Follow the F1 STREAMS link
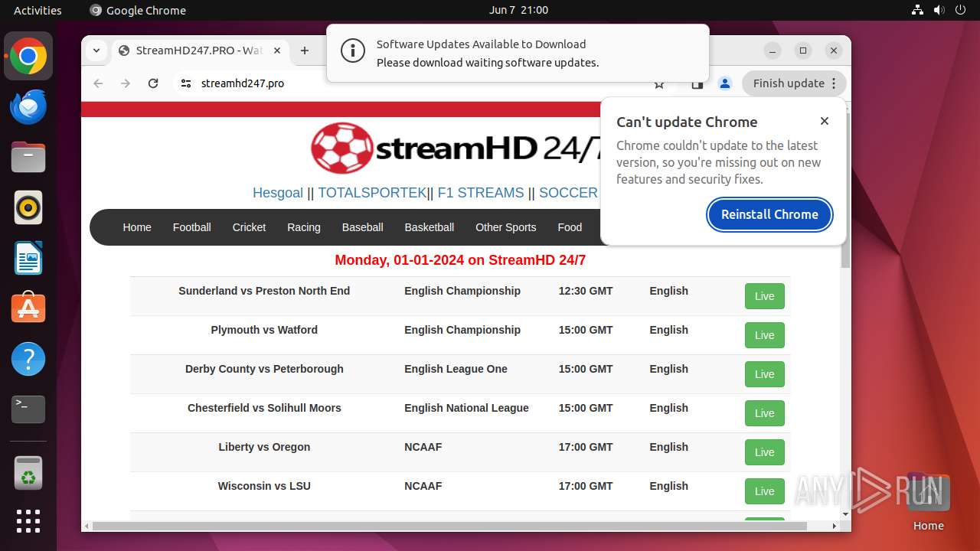Viewport: 980px width, 551px height. [x=481, y=193]
